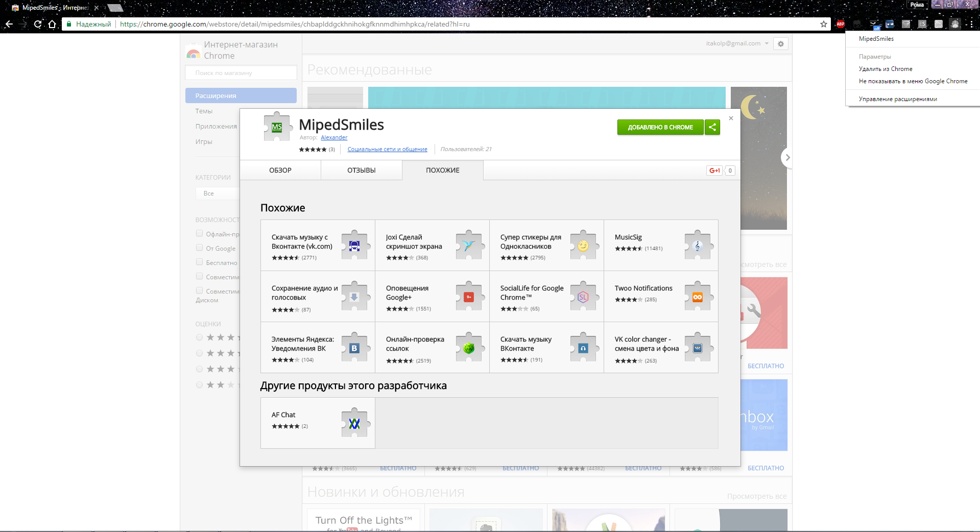
Task: Close the MipedSmiles detail dialog
Action: (731, 118)
